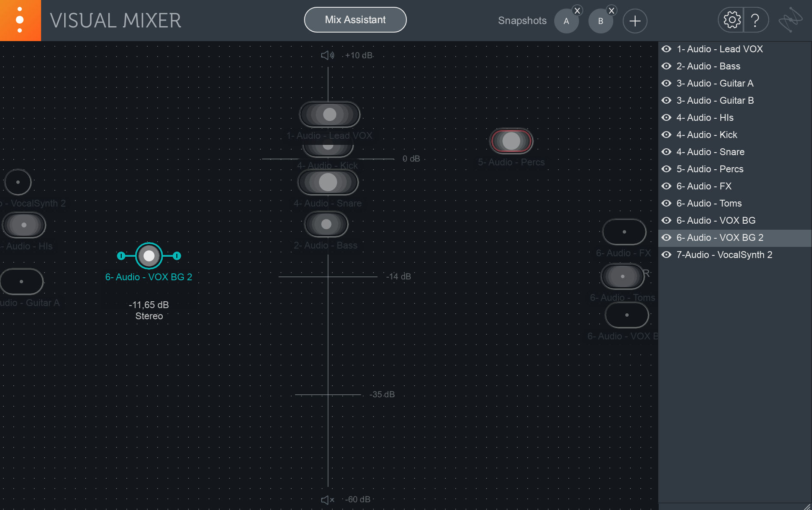Select the 5- Audio - Percs puck
This screenshot has width=812, height=510.
[511, 141]
